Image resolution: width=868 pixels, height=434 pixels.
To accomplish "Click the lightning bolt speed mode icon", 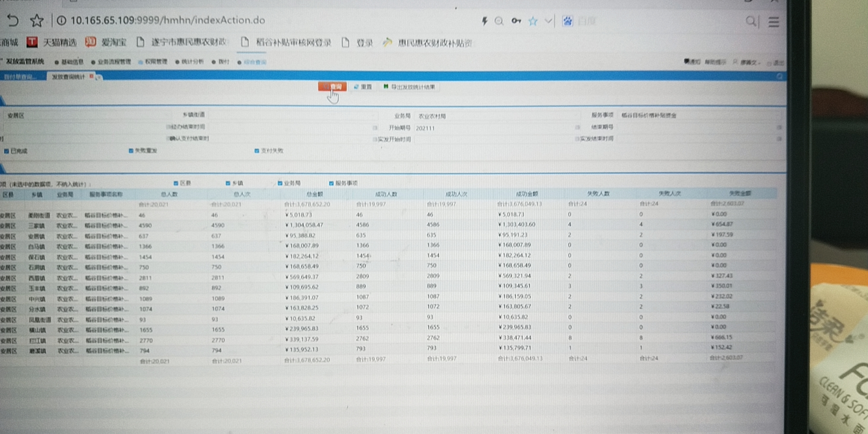I will [485, 21].
